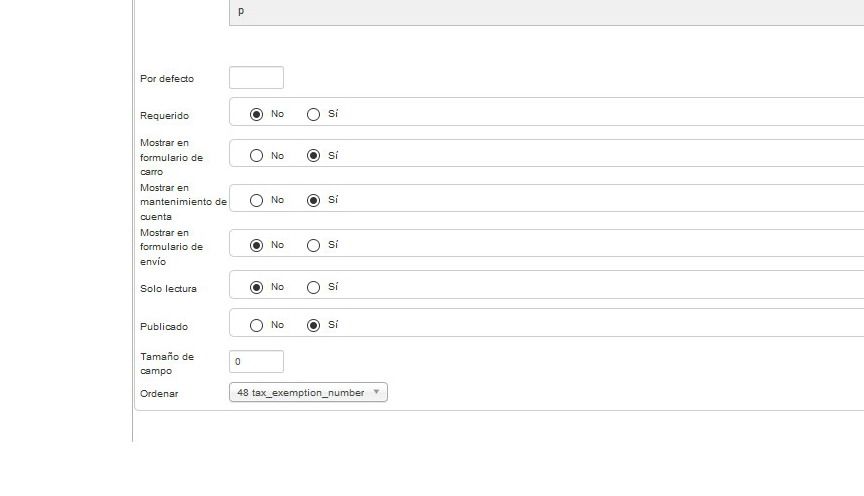Click the Sí label next to Requerido

333,114
